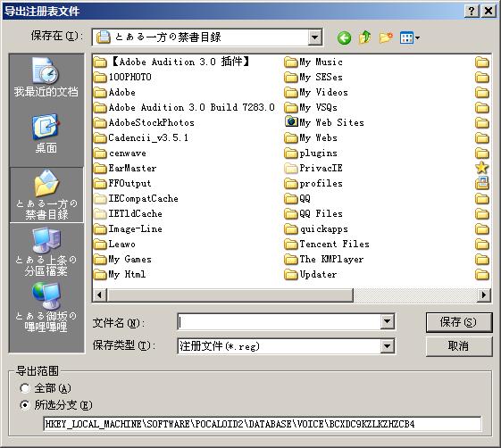Select the quickapps folder
Screen dimensions: 501x448
(316, 228)
